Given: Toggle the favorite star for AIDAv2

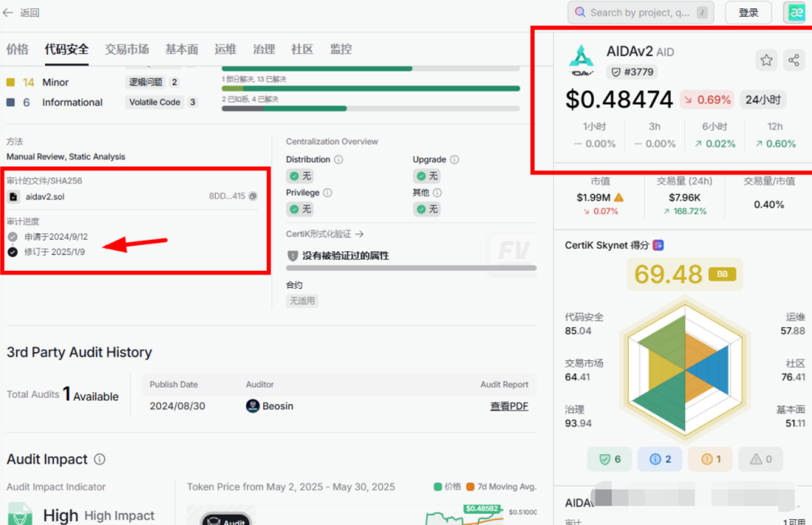Looking at the screenshot, I should point(766,59).
